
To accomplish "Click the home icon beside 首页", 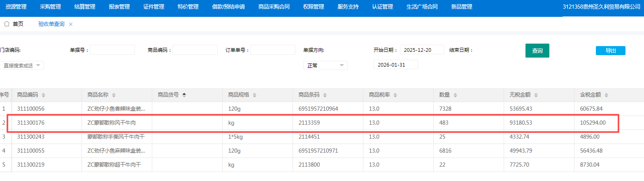I will [7, 24].
